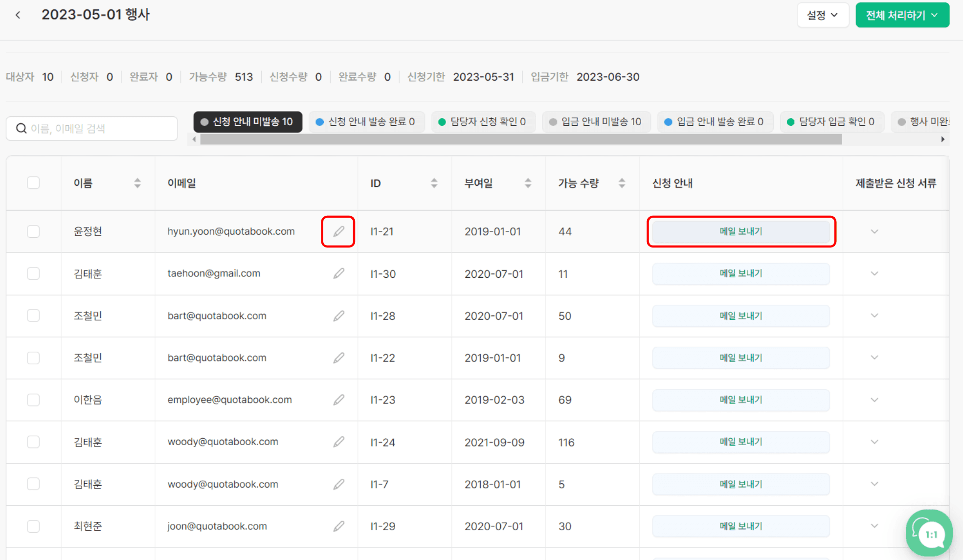Check the box for row I1-22

pos(33,358)
